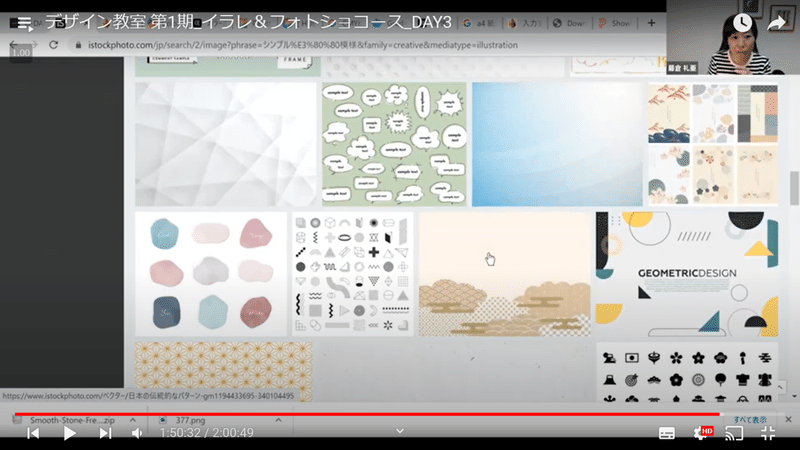The height and width of the screenshot is (450, 800).
Task: Open the blue gradient background thumbnail
Action: 557,144
